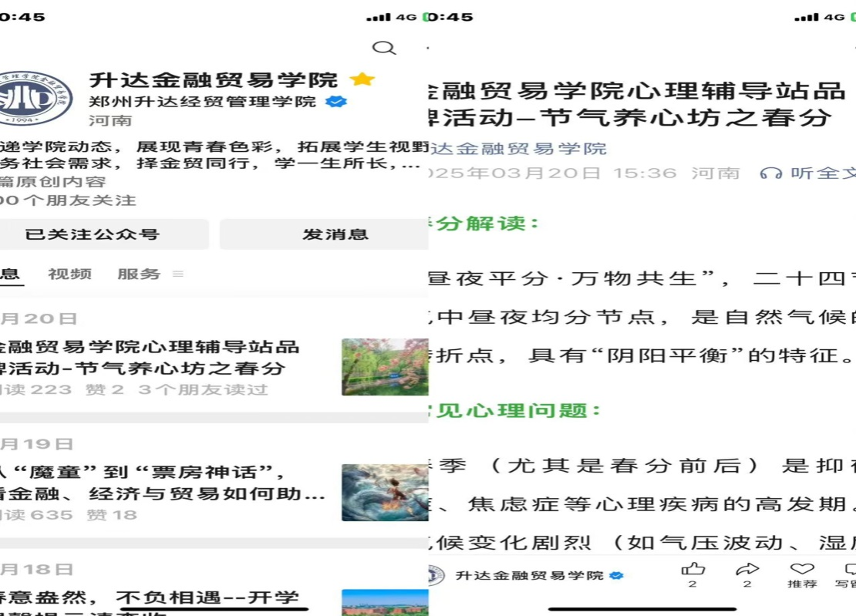
Task: Toggle the yellow star beside the account name
Action: (x=362, y=79)
